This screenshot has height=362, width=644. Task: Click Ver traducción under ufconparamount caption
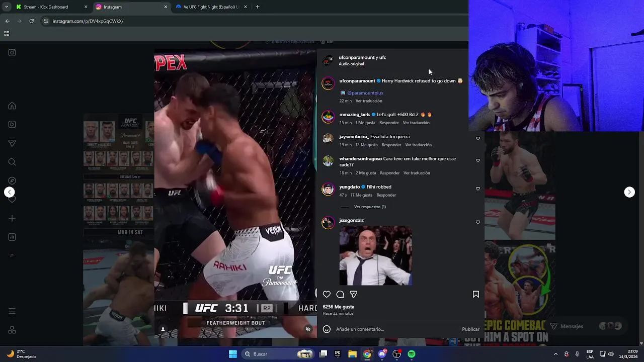369,101
